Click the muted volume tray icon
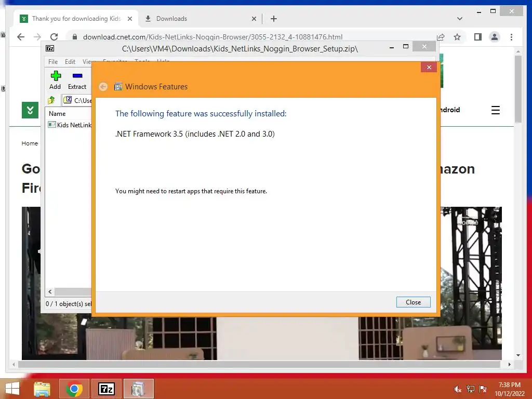Screen dimensions: 532x399 pyautogui.click(x=458, y=389)
